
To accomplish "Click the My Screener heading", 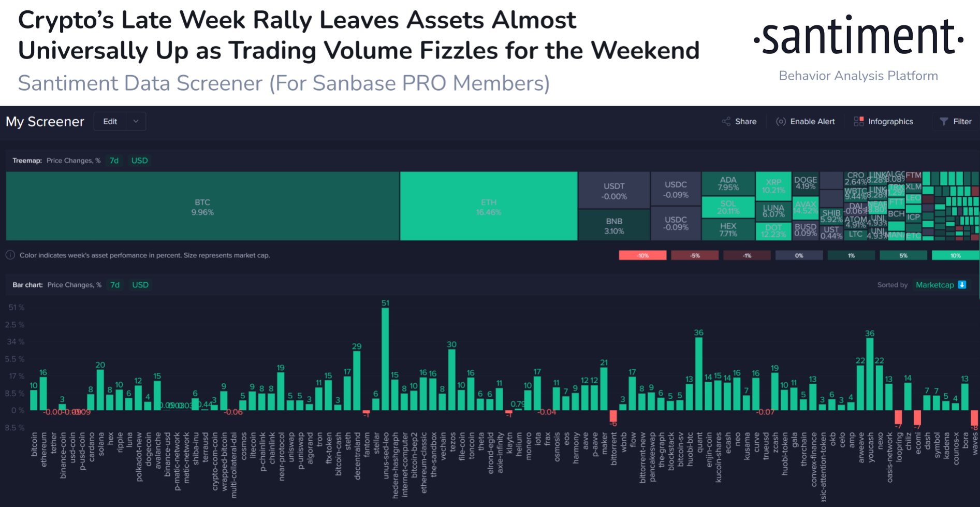I will [x=45, y=121].
